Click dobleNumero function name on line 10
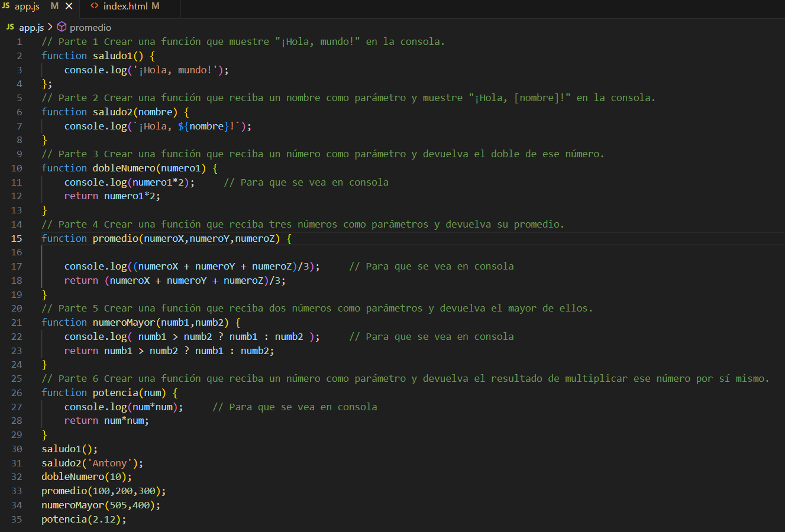Screen dimensions: 785x532 pyautogui.click(x=124, y=168)
